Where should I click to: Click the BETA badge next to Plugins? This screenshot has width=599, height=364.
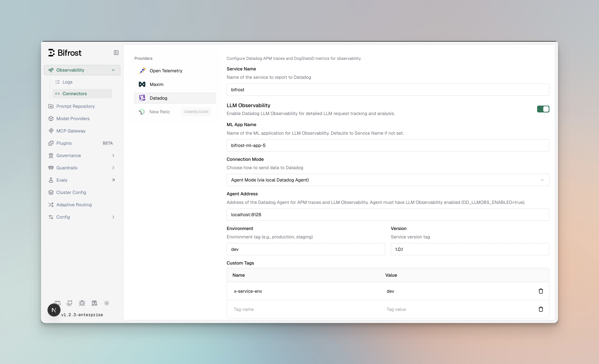(108, 143)
